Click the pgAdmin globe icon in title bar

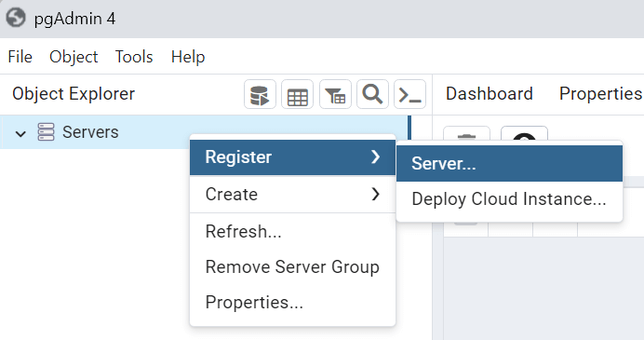tap(16, 18)
